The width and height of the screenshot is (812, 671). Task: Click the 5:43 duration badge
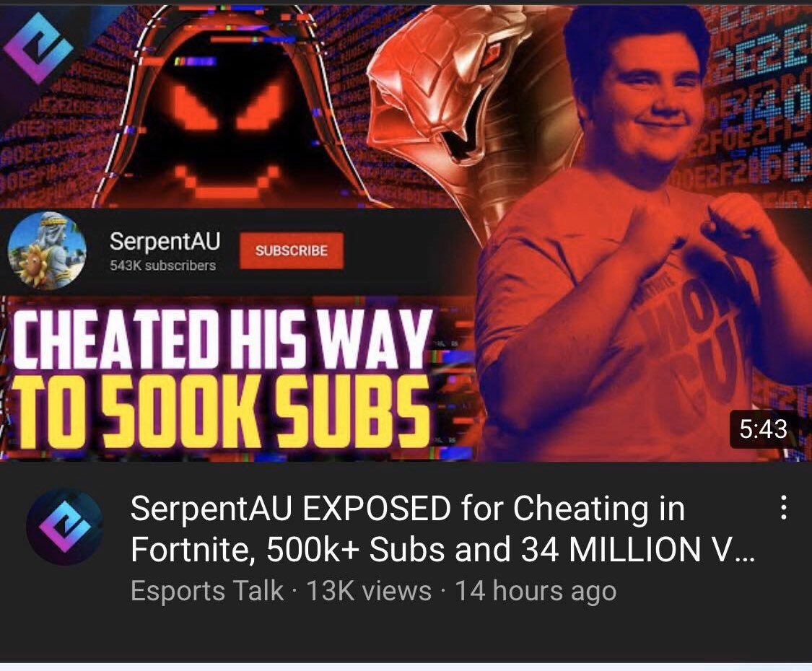(764, 429)
